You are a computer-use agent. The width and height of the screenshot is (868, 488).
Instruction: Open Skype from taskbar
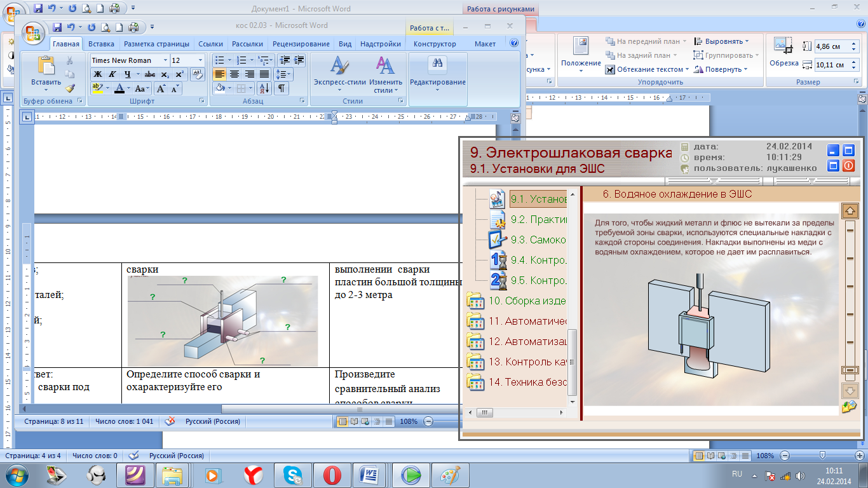(x=293, y=475)
